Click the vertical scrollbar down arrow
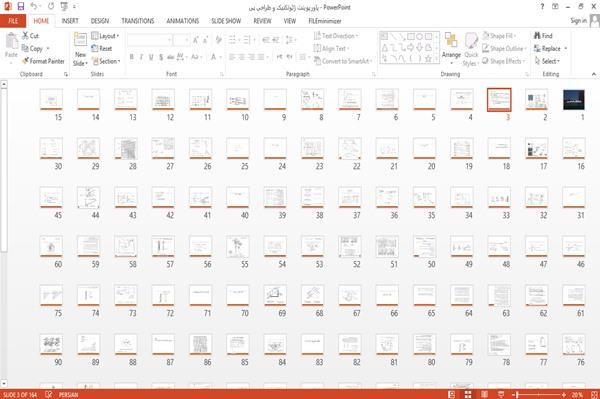This screenshot has height=399, width=600. point(3,383)
